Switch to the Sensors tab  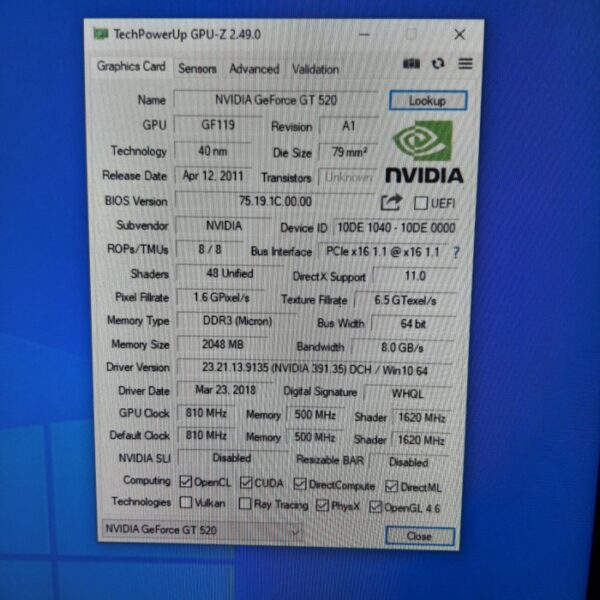[x=197, y=68]
